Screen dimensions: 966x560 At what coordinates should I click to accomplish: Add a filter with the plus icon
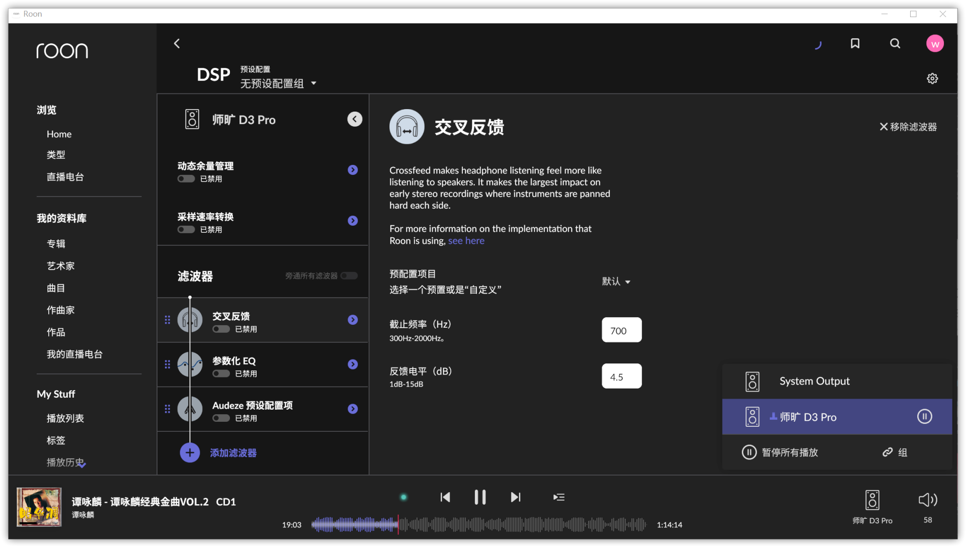click(x=190, y=453)
